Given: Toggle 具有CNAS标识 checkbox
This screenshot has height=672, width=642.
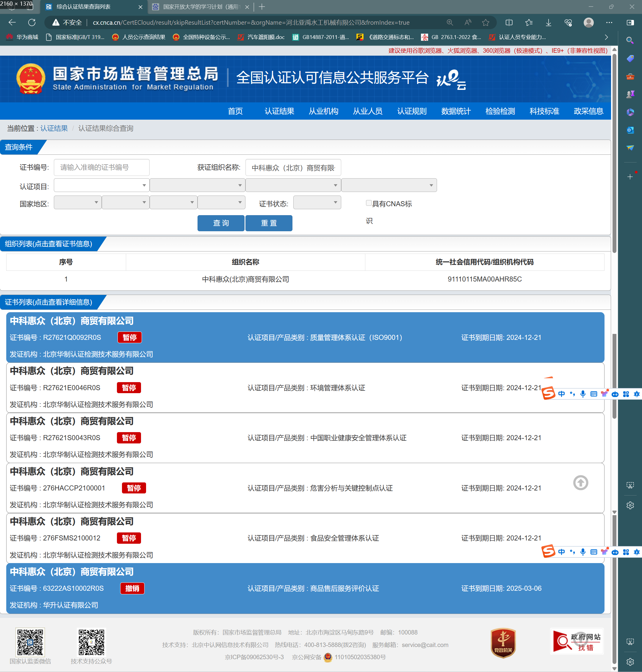Looking at the screenshot, I should click(369, 203).
